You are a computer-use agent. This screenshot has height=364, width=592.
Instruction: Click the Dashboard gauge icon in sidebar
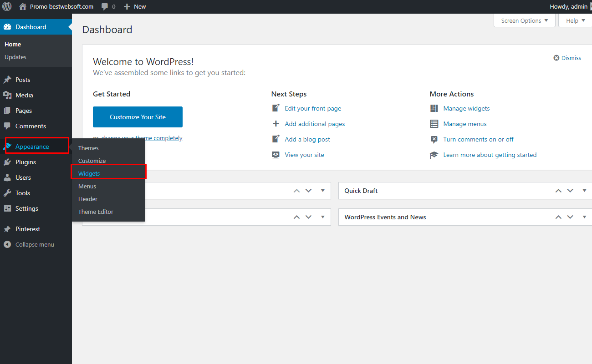7,27
